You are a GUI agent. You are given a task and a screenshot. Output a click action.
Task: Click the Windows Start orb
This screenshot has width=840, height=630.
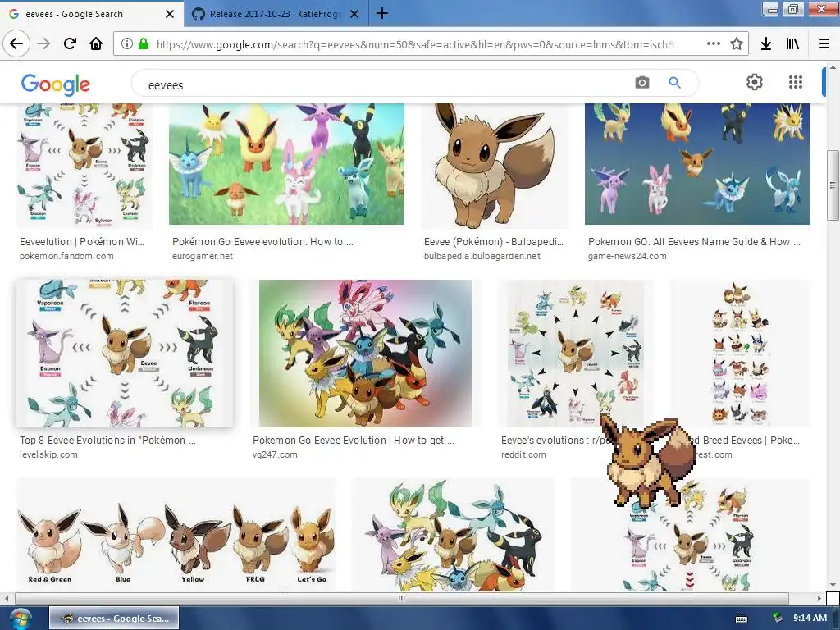21,619
